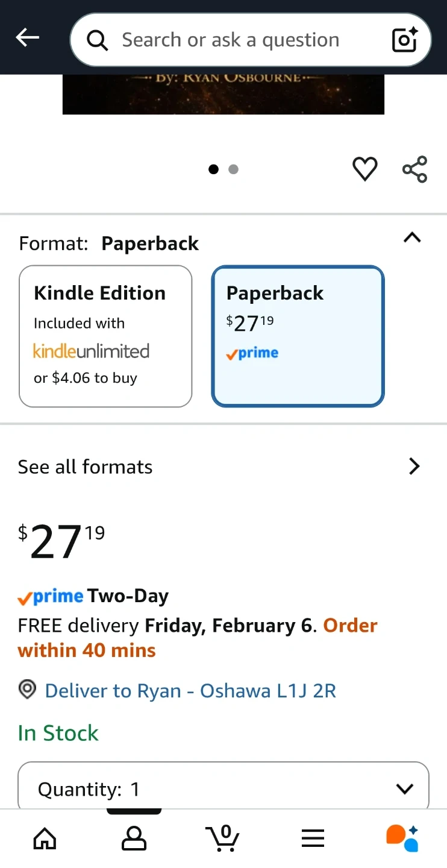Add book to wish list heart
This screenshot has height=868, width=447.
pyautogui.click(x=364, y=169)
